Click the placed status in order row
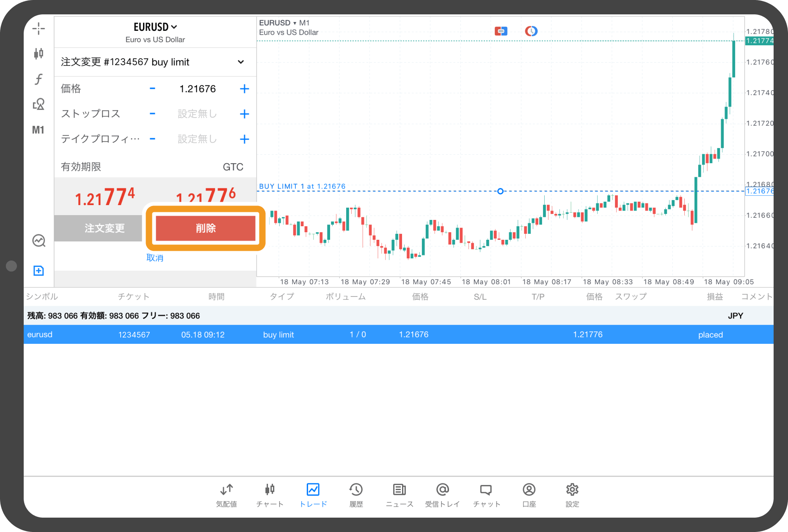The image size is (788, 532). coord(711,335)
